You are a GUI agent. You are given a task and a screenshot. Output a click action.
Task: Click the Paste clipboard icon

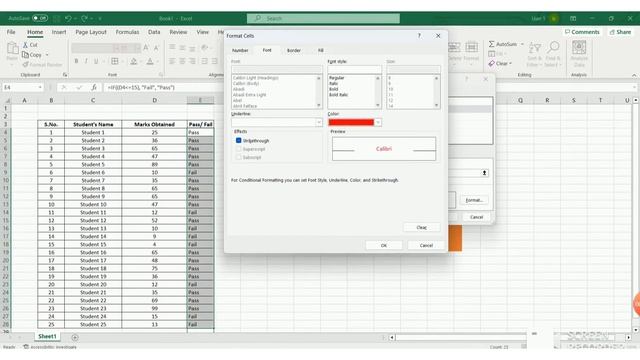tap(12, 49)
